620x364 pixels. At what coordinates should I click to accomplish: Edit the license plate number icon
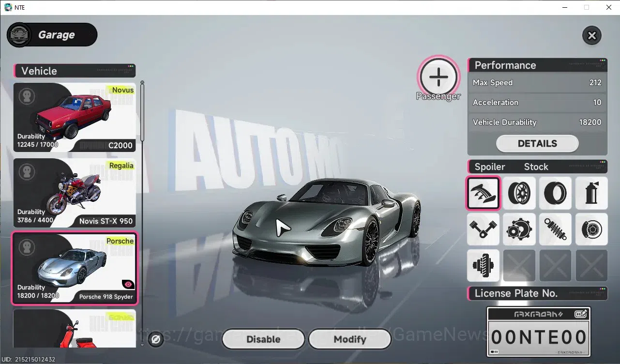click(581, 314)
